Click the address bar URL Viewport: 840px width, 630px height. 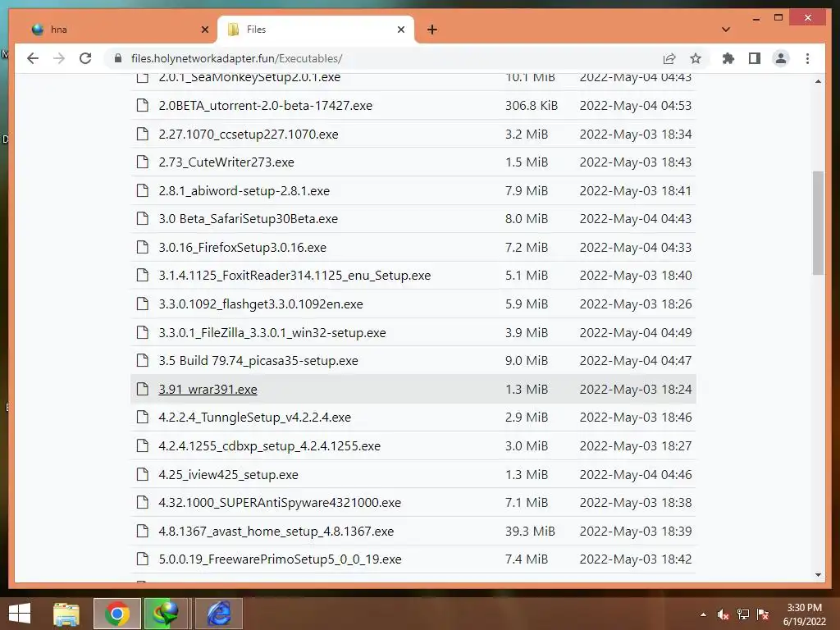[236, 58]
